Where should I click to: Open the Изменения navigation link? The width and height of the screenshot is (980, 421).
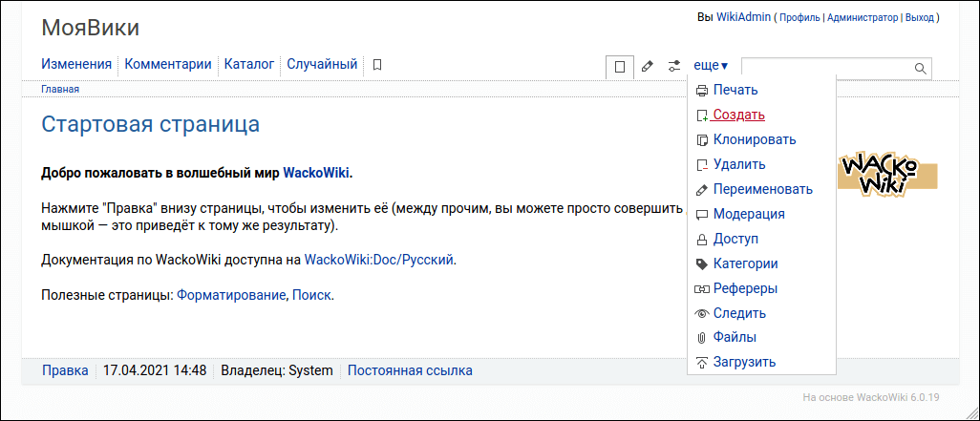(x=76, y=65)
